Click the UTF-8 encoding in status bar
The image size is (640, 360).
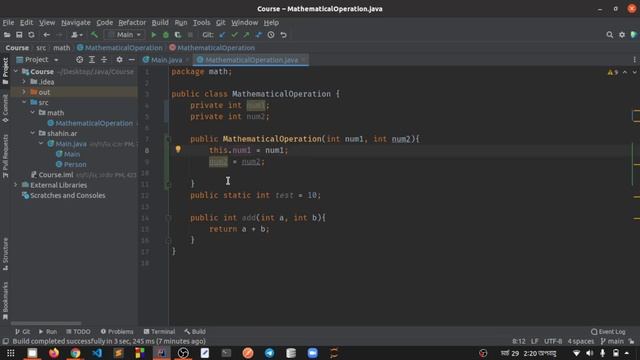553,341
